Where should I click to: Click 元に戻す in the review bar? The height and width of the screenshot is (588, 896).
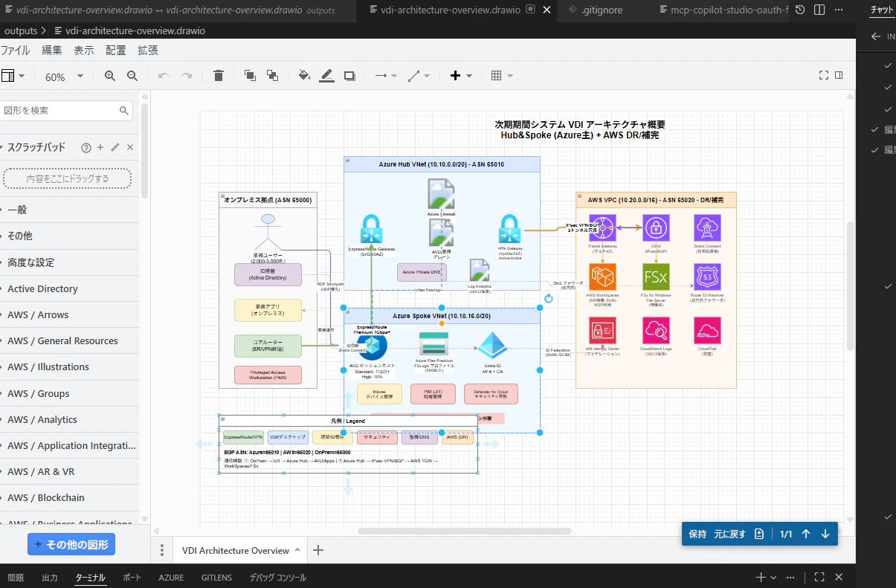[729, 534]
